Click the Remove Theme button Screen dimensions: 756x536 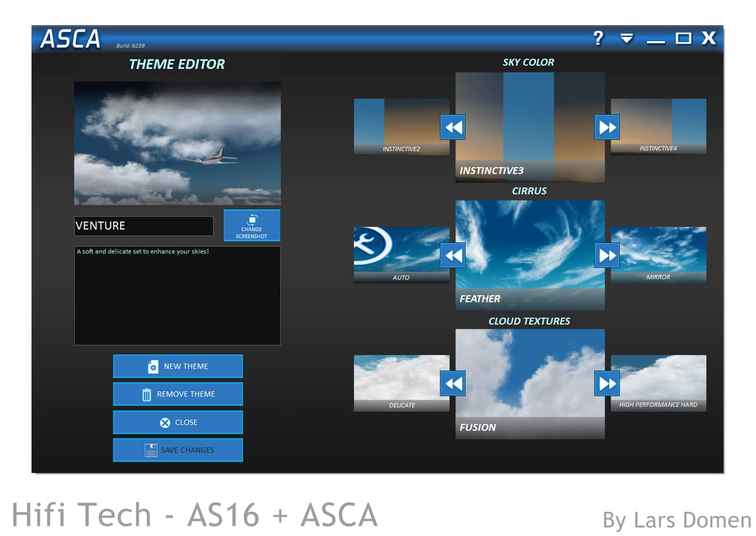(178, 394)
